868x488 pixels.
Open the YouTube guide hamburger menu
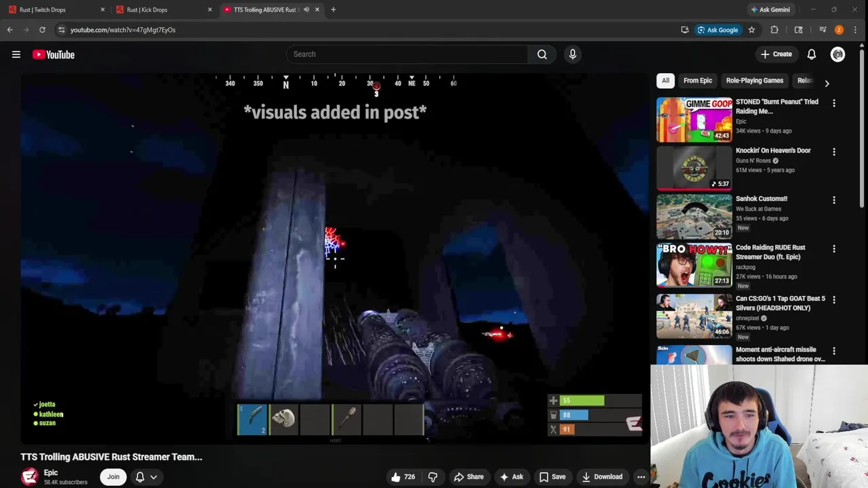click(x=16, y=54)
